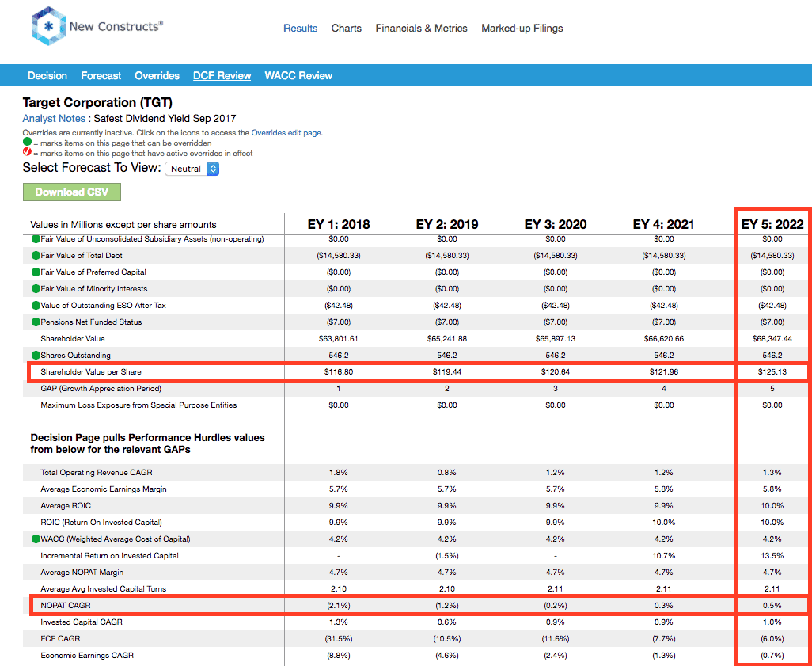This screenshot has width=812, height=666.
Task: Click override dot beside WACC row
Action: [x=36, y=539]
